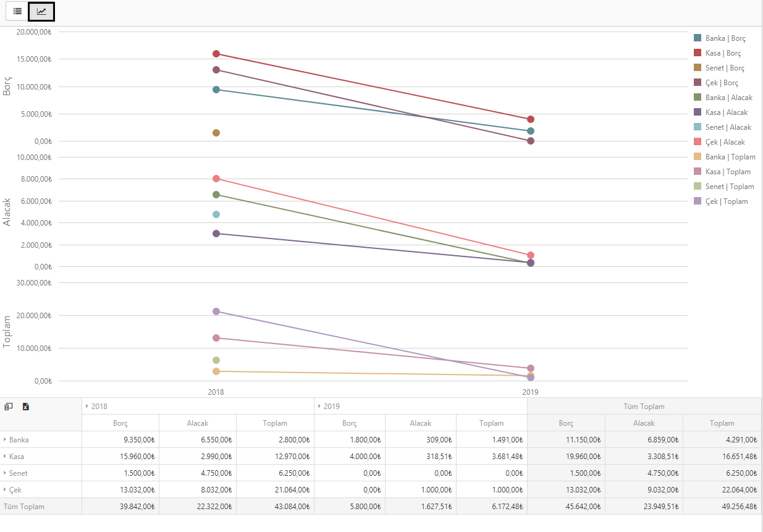Click the Çek | Alacak color swatch

click(698, 141)
